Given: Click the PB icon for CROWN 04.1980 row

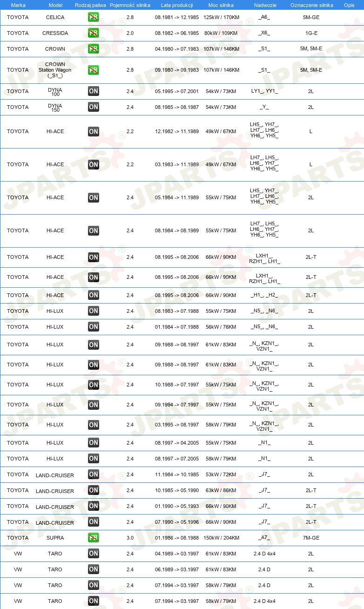Looking at the screenshot, I should click(x=94, y=49).
